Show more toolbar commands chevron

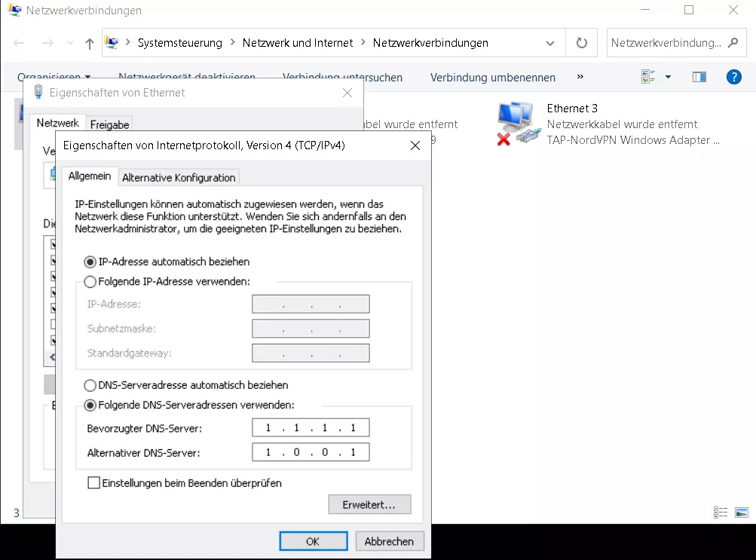click(x=580, y=77)
